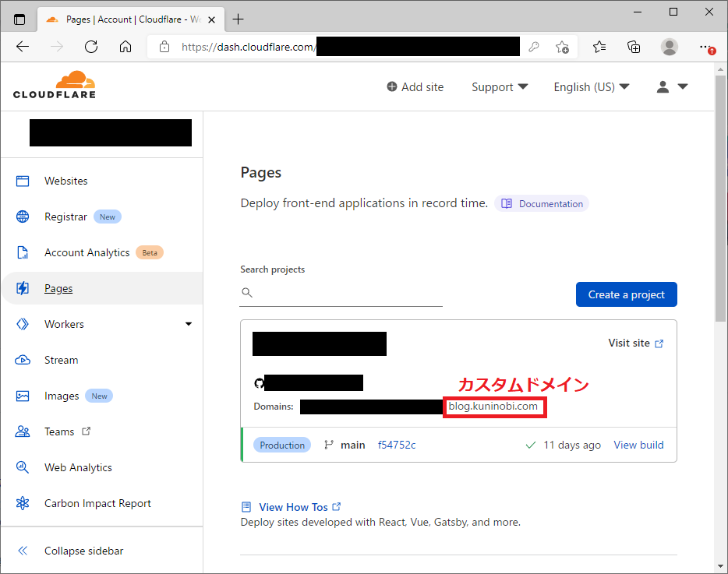Open the English (US) language dropdown
The image size is (728, 574).
(592, 86)
